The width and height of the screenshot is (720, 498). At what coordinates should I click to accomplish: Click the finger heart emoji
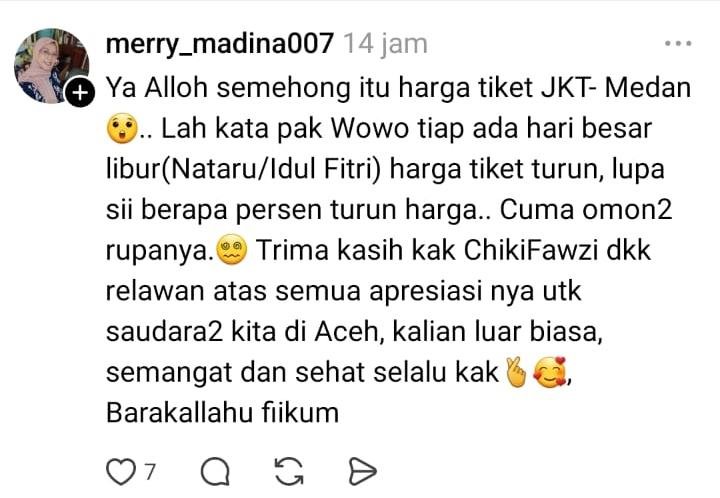(516, 372)
